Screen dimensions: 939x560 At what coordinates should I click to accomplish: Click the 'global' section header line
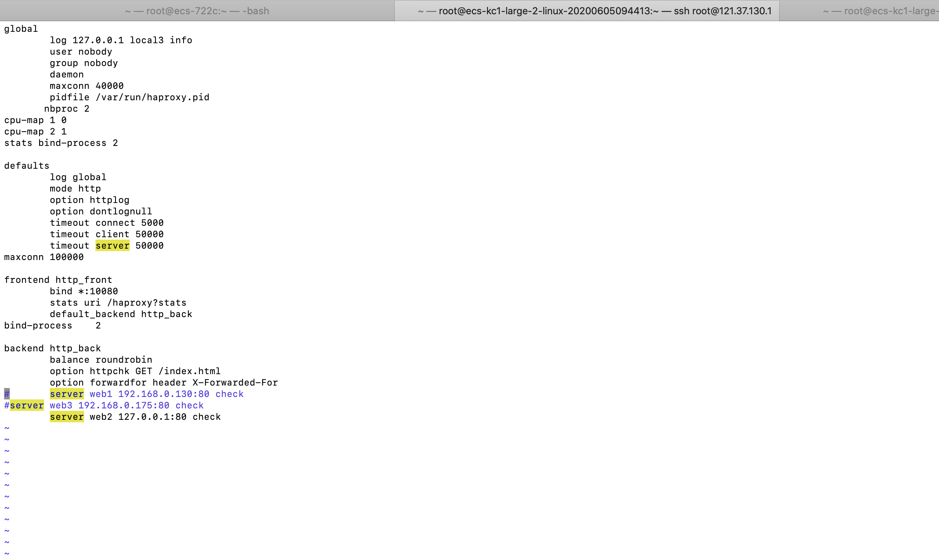(x=21, y=29)
